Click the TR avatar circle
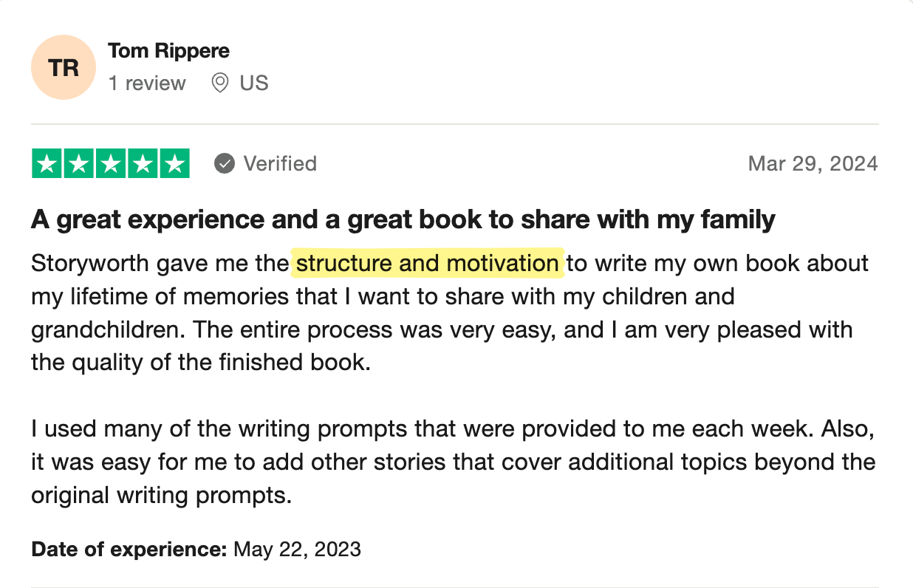Viewport: 913px width, 588px height. pos(64,67)
